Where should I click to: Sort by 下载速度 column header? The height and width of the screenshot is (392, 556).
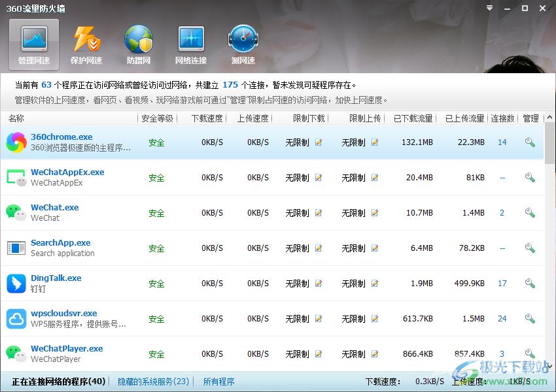point(207,118)
